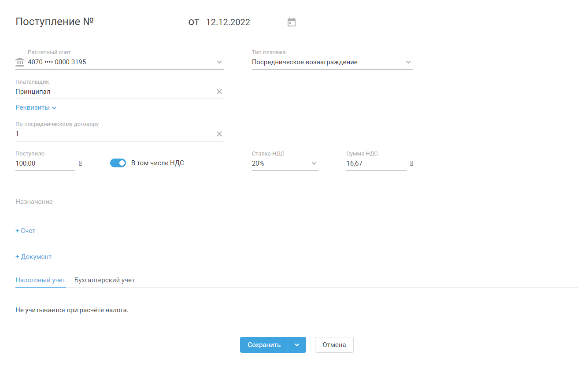Click the Поступило amount field 100,00

coord(45,163)
